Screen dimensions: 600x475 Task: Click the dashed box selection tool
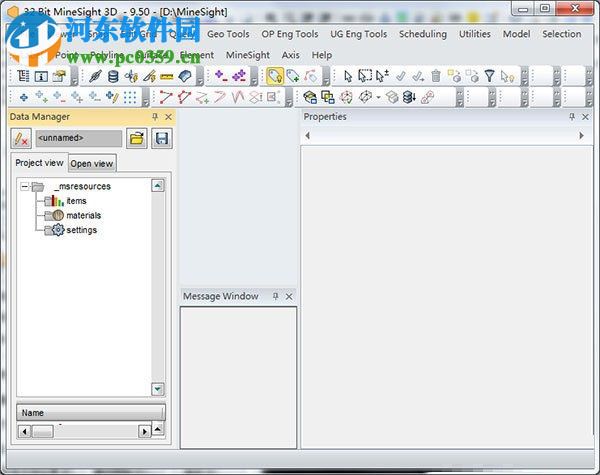tap(365, 76)
